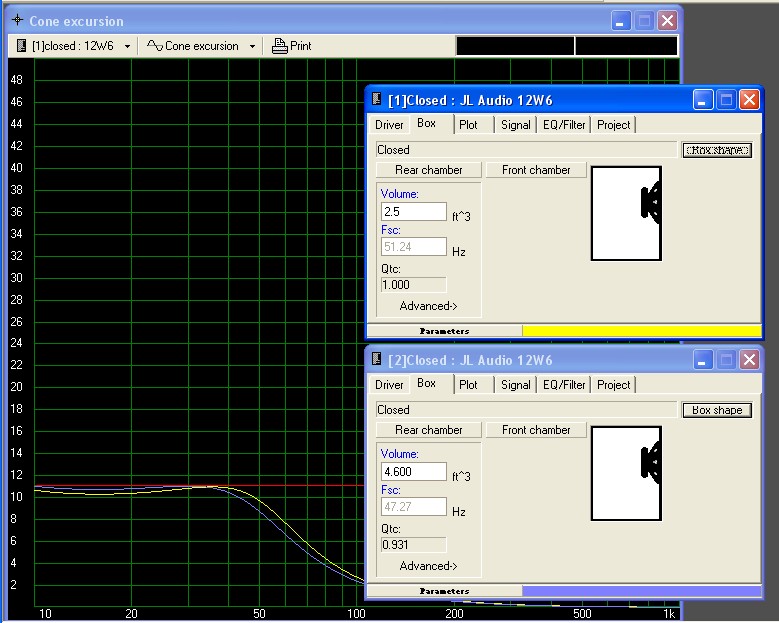Viewport: 779px width, 623px height.
Task: Open Plot tab in [1]Closed window
Action: coord(468,125)
